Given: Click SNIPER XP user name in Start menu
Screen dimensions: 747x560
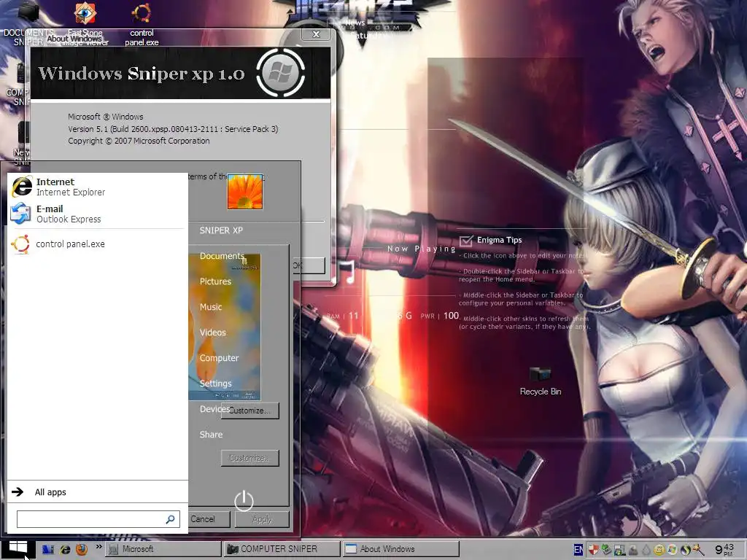Looking at the screenshot, I should pyautogui.click(x=221, y=230).
